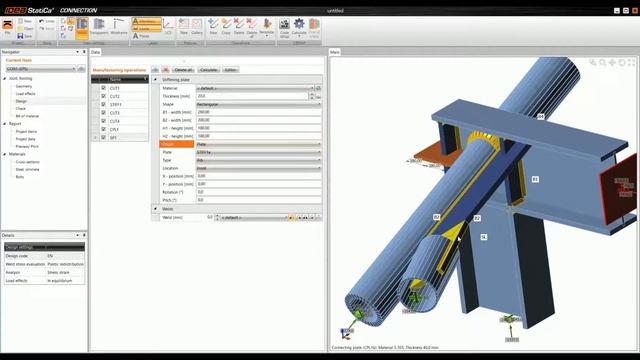Click the Undo icon

click(x=47, y=21)
